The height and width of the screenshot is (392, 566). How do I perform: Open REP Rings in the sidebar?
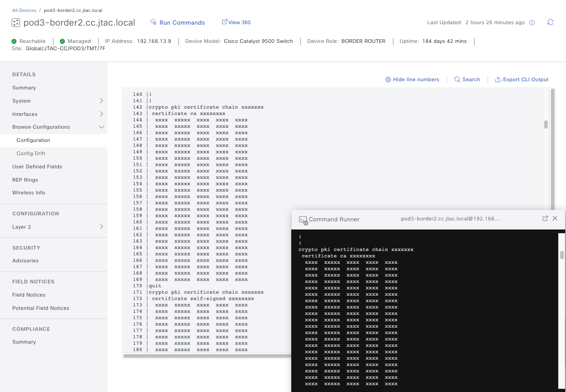(x=25, y=180)
